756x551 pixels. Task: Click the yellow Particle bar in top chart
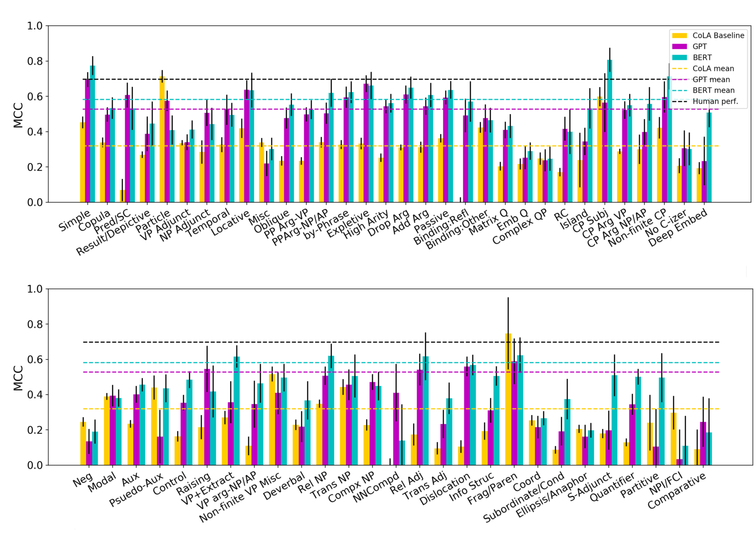pyautogui.click(x=162, y=140)
